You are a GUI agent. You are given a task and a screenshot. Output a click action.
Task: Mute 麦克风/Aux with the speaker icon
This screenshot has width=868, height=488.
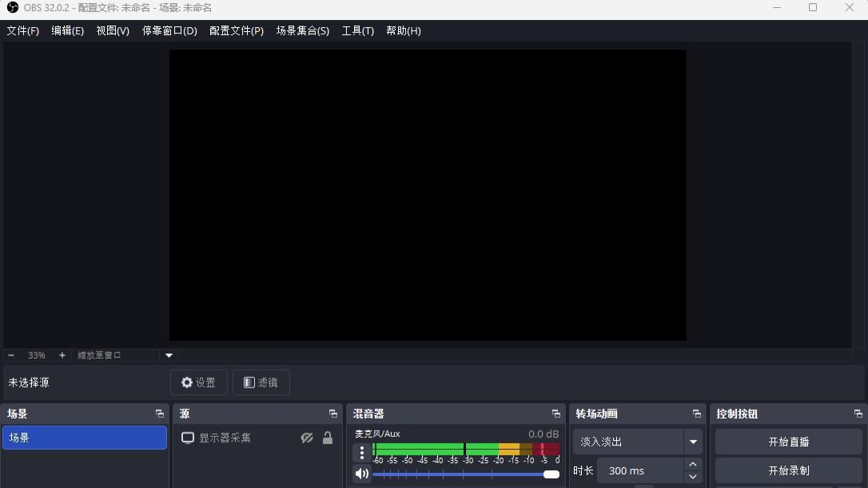pyautogui.click(x=362, y=474)
